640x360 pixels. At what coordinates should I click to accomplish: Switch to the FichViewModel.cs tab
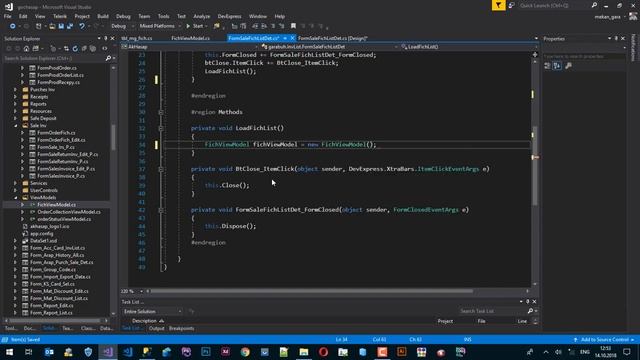pos(191,38)
